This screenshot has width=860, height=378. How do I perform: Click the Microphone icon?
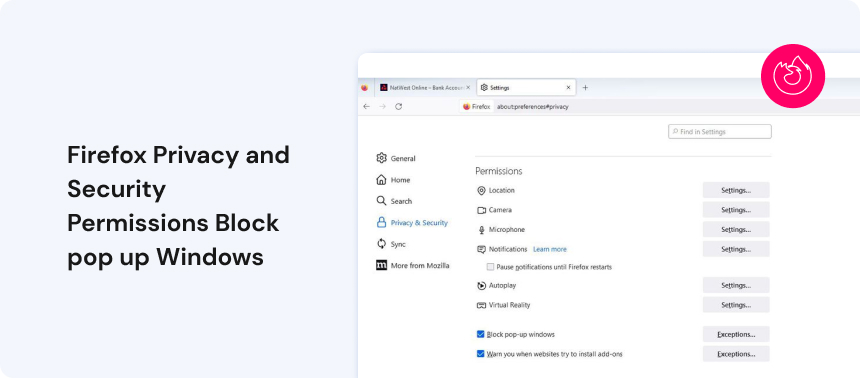coord(481,230)
